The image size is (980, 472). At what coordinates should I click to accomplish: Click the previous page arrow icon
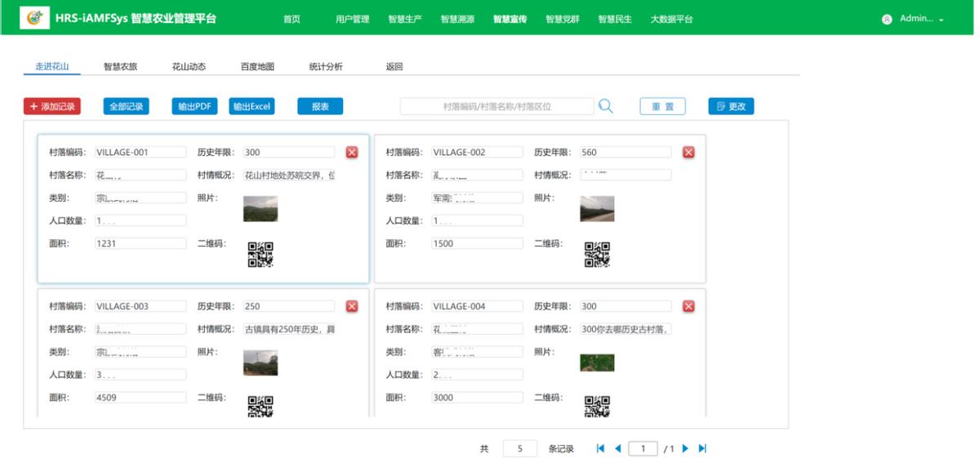tap(619, 448)
